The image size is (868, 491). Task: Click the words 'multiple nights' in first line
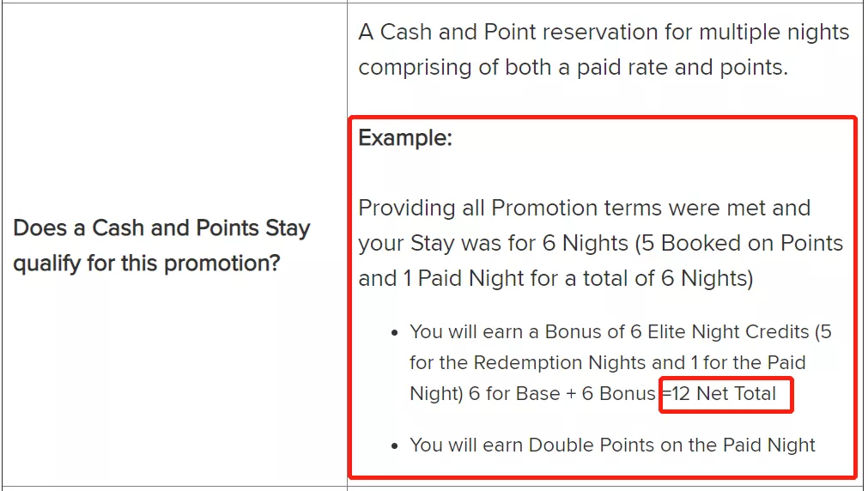[x=774, y=32]
